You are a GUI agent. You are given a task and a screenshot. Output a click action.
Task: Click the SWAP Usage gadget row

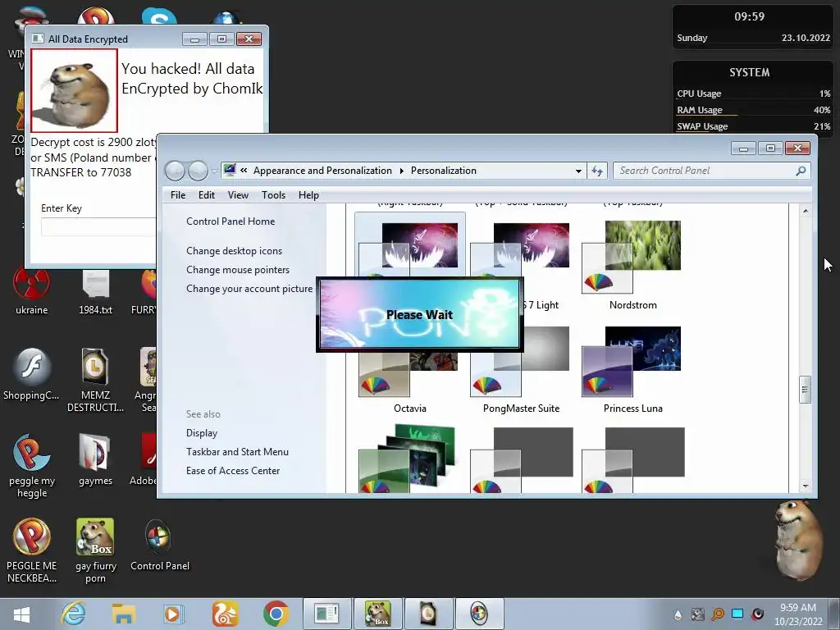753,126
